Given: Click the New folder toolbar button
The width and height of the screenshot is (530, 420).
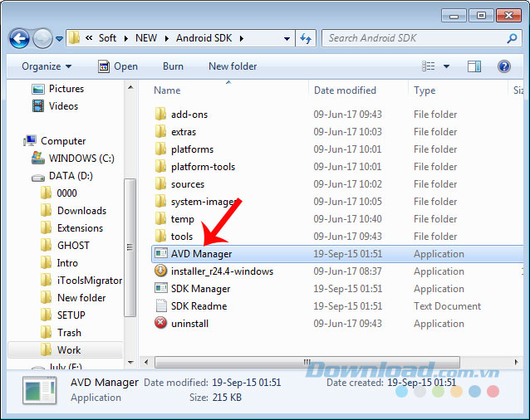Looking at the screenshot, I should 233,66.
